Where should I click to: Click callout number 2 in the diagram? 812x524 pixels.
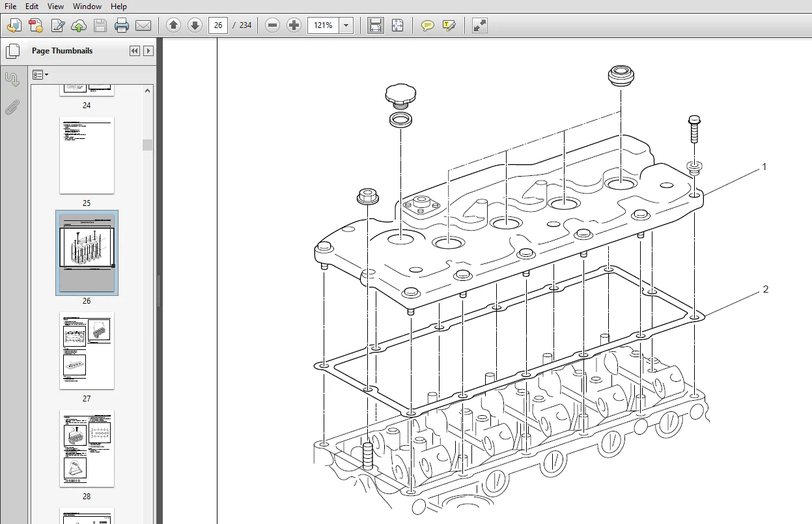(766, 289)
